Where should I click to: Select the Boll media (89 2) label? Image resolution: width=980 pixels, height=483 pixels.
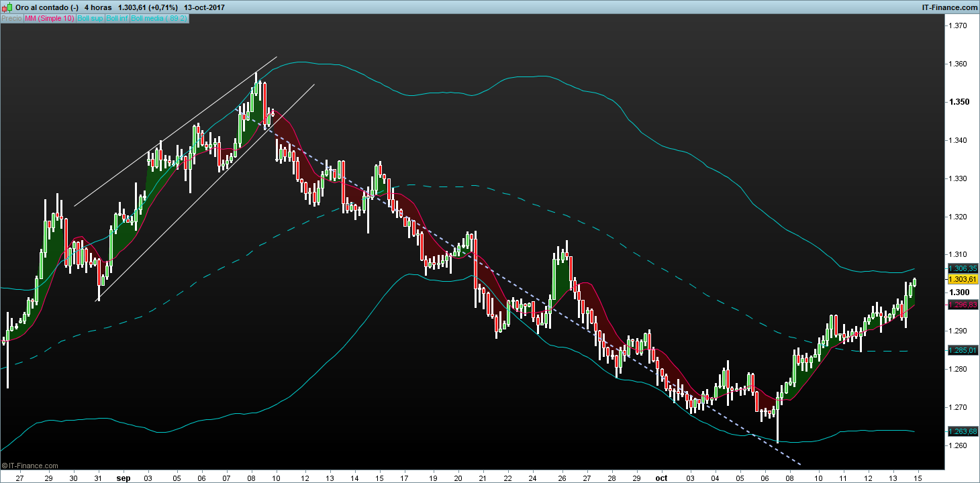(159, 19)
